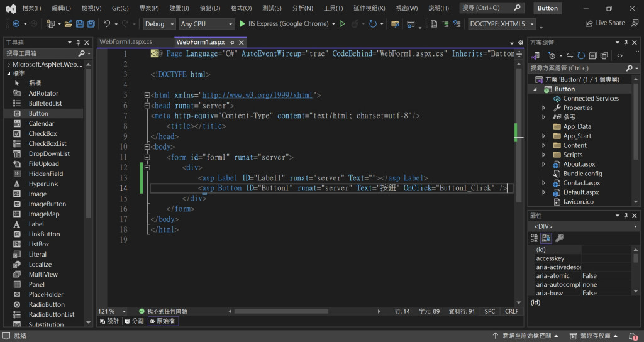Click the split editor handle icon
Viewport: 644px width, 342px height.
(x=519, y=54)
